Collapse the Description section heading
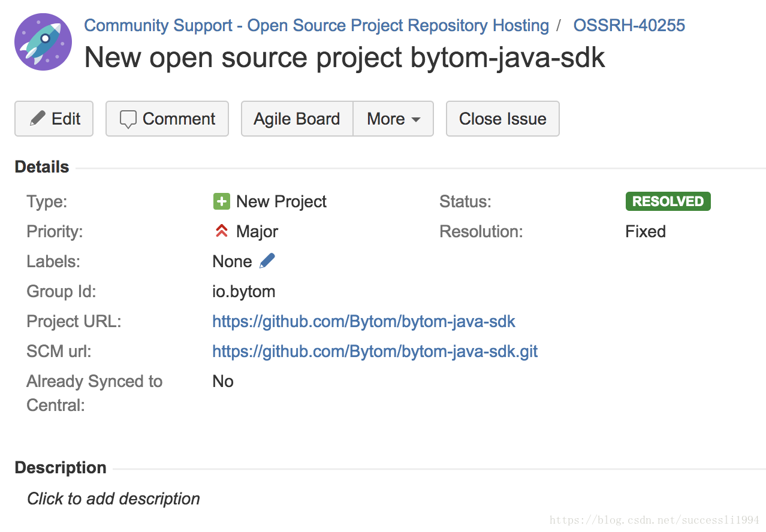The width and height of the screenshot is (766, 532). (x=61, y=468)
